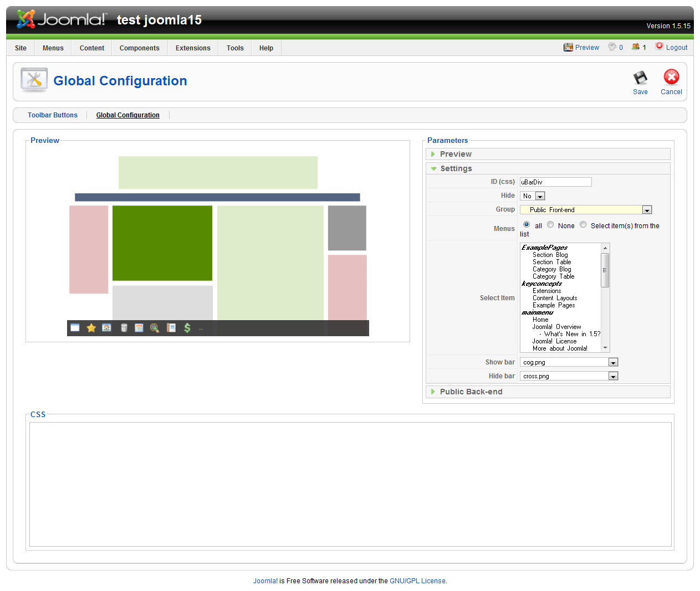Viewport: 700px width, 591px height.
Task: Click inside the CSS text area
Action: (350, 485)
